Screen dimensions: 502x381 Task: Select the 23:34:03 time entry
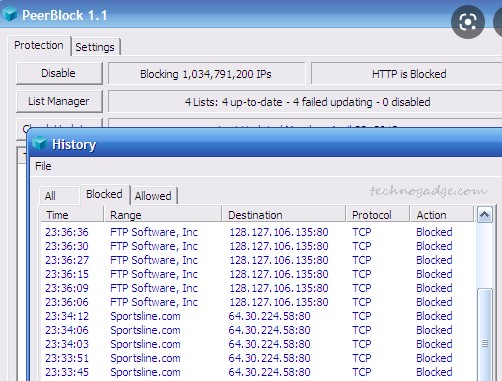pyautogui.click(x=67, y=344)
